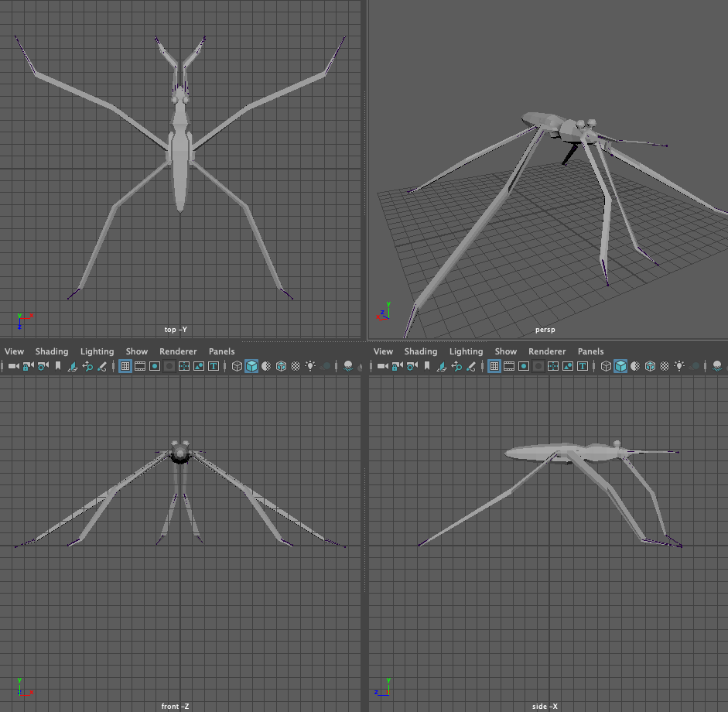Open Camera Attributes icon in front panel toolbar
This screenshot has height=712, width=728.
coord(43,367)
